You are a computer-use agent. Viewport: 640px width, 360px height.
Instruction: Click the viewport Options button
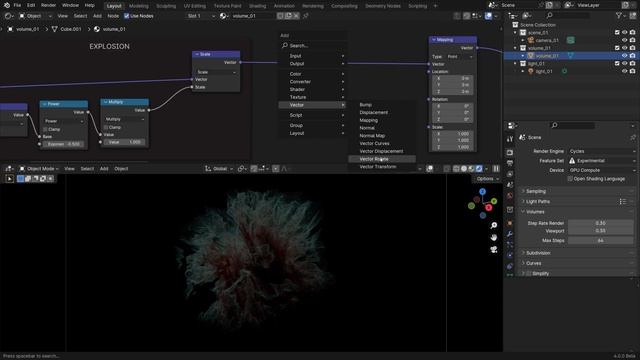tap(487, 179)
